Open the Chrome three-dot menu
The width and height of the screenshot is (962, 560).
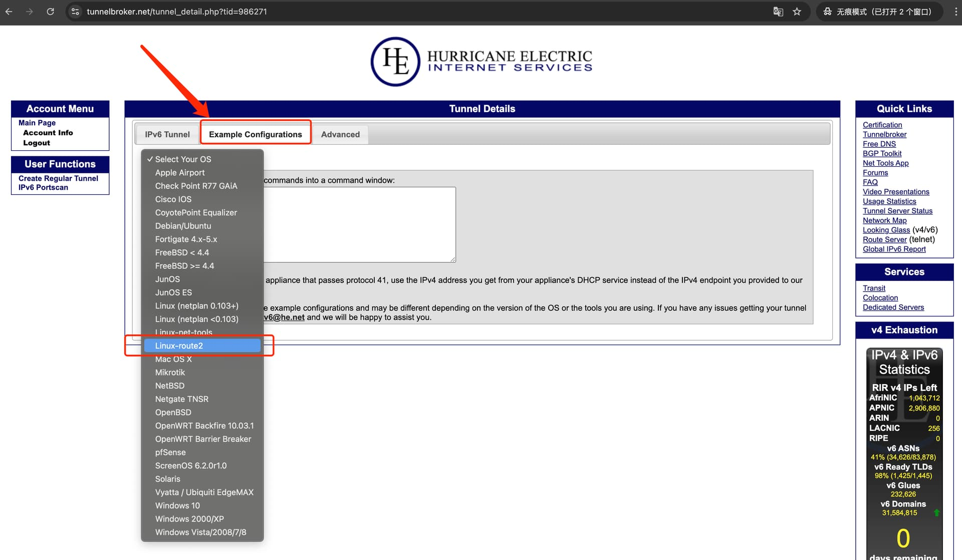[x=955, y=12]
